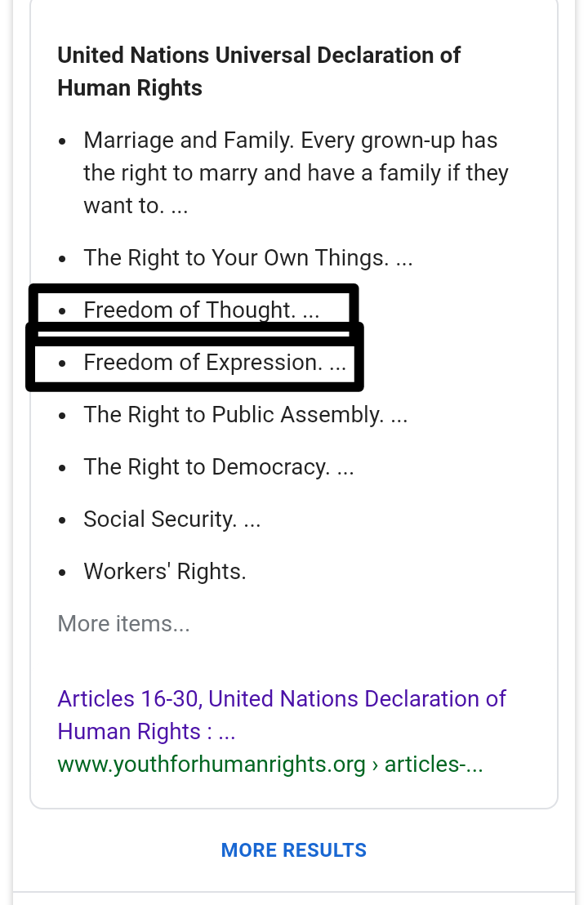Click the Workers' Rights list item
This screenshot has width=588, height=905.
pyautogui.click(x=164, y=571)
